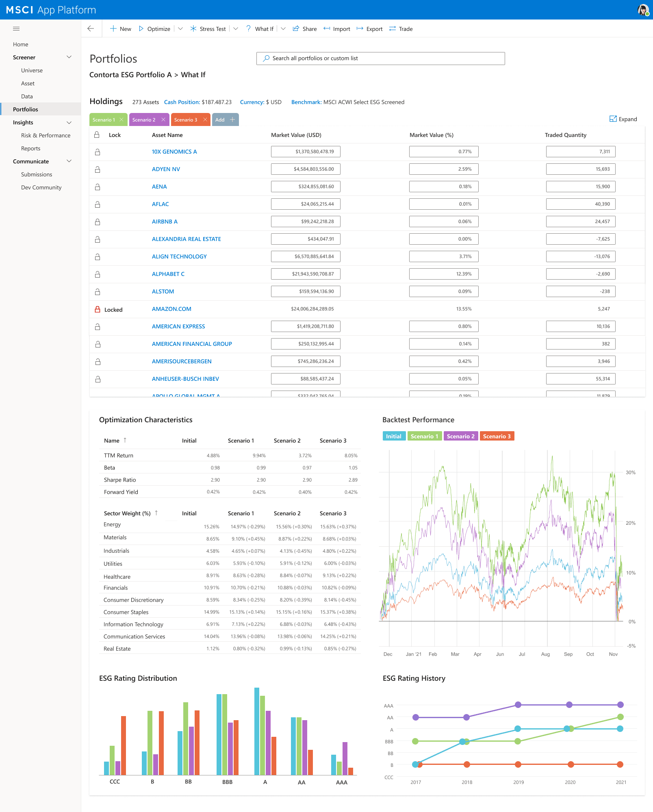Click the New plus icon

coord(113,28)
